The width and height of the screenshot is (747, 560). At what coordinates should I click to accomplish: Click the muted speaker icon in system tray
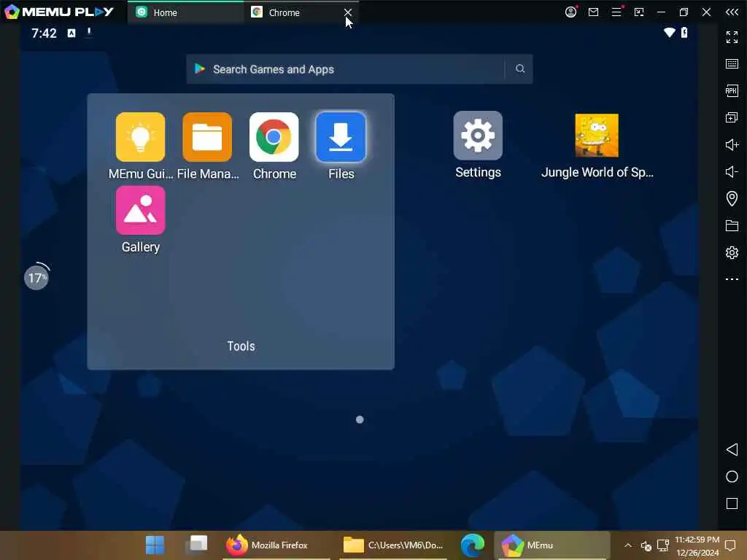click(x=646, y=545)
